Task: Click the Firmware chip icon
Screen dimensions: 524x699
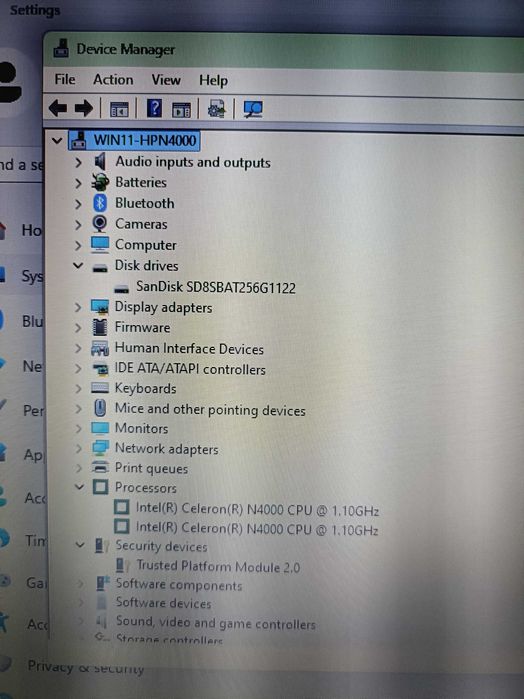Action: coord(99,327)
